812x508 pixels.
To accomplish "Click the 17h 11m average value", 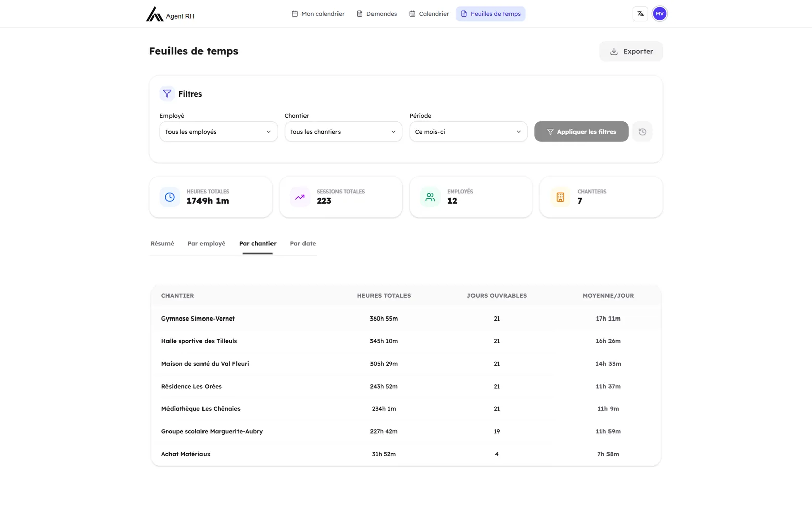I will point(608,319).
